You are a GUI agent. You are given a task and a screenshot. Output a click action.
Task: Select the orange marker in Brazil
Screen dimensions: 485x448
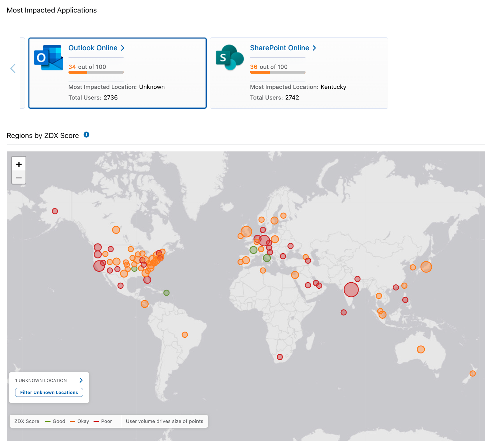click(x=185, y=335)
